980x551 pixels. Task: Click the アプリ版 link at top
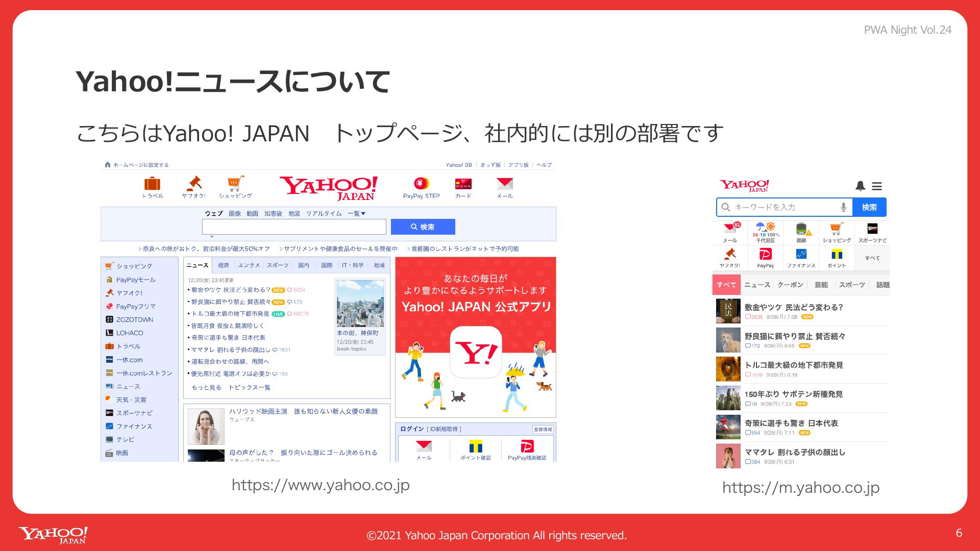519,165
